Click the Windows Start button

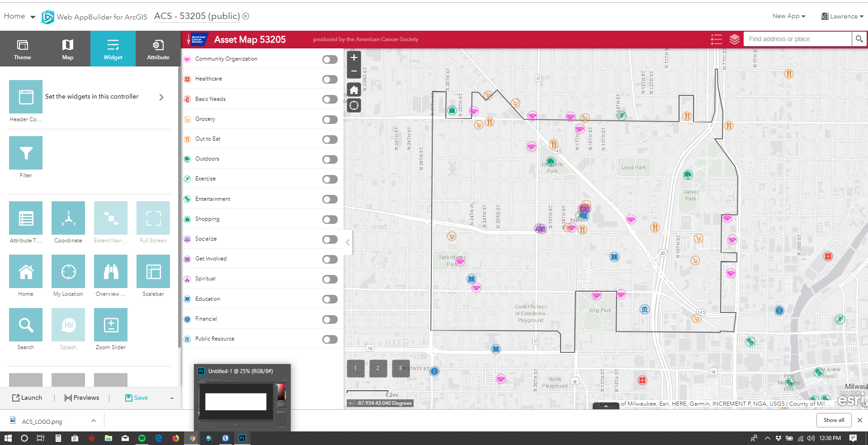[8, 438]
